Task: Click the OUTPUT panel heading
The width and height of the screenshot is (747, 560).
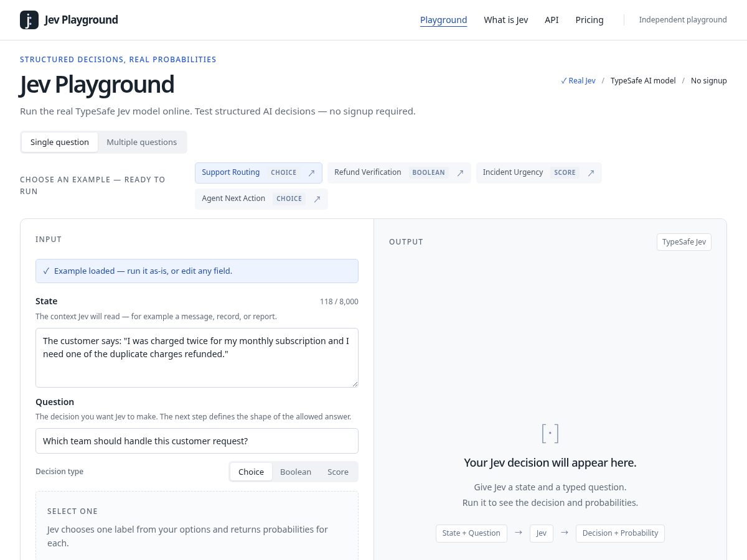Action: [x=406, y=242]
